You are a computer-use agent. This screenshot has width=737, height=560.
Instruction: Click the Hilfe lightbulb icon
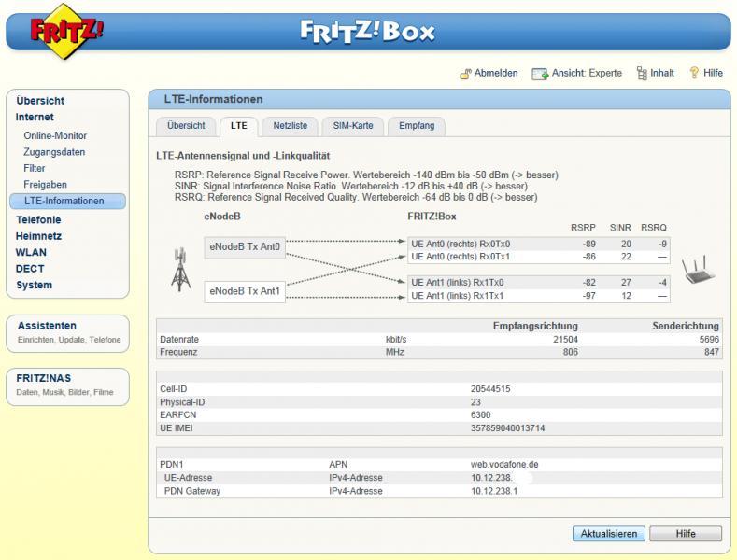point(694,73)
